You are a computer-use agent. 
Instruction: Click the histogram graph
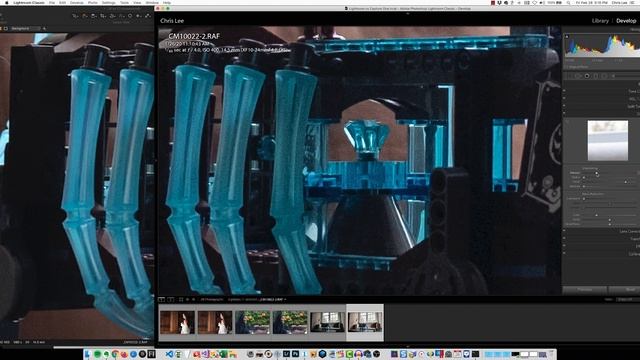pos(602,46)
